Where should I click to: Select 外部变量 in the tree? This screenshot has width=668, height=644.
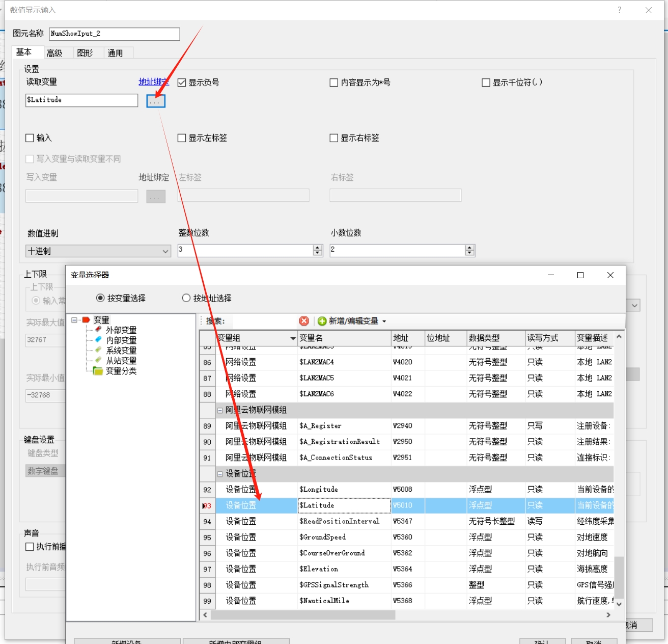pyautogui.click(x=121, y=330)
